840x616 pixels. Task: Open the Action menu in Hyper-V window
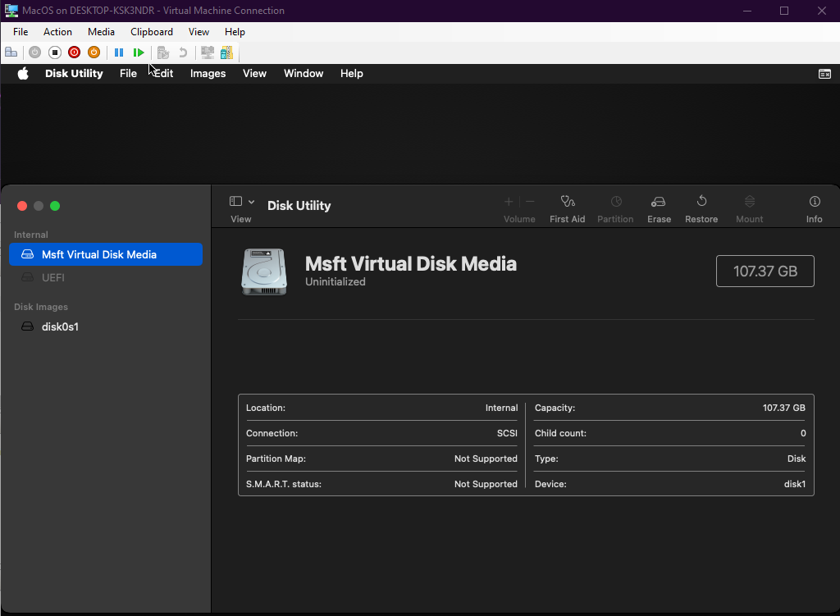coord(57,32)
